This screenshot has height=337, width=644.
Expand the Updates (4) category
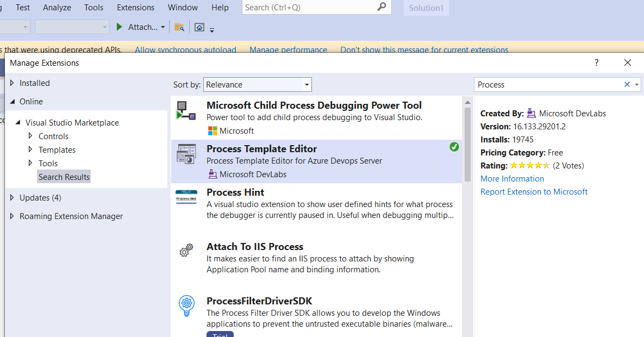[x=12, y=197]
